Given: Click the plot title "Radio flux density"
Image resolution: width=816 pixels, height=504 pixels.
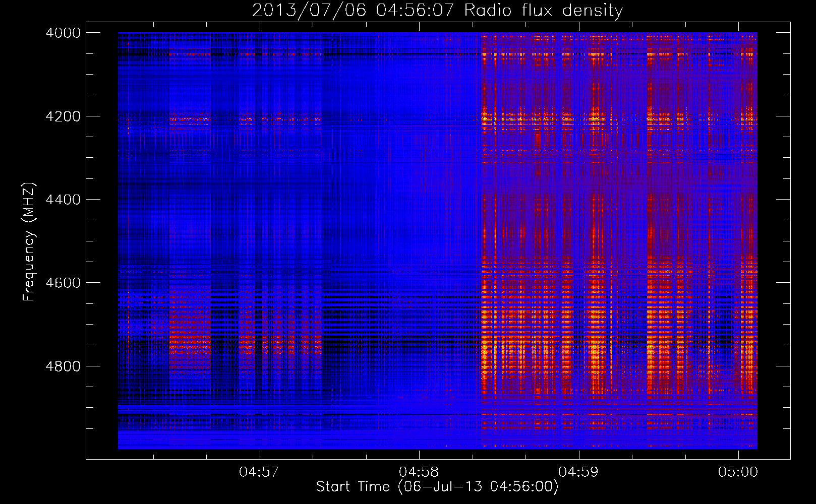Looking at the screenshot, I should click(x=437, y=10).
